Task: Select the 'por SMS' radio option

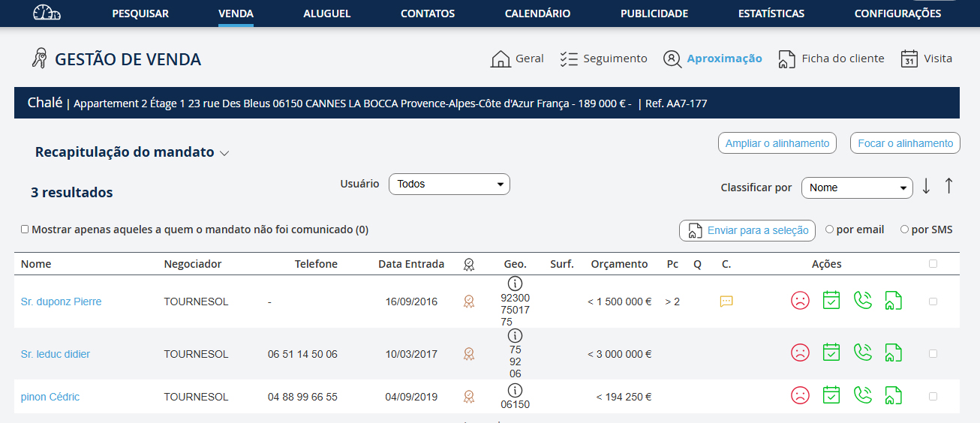Action: click(x=904, y=229)
